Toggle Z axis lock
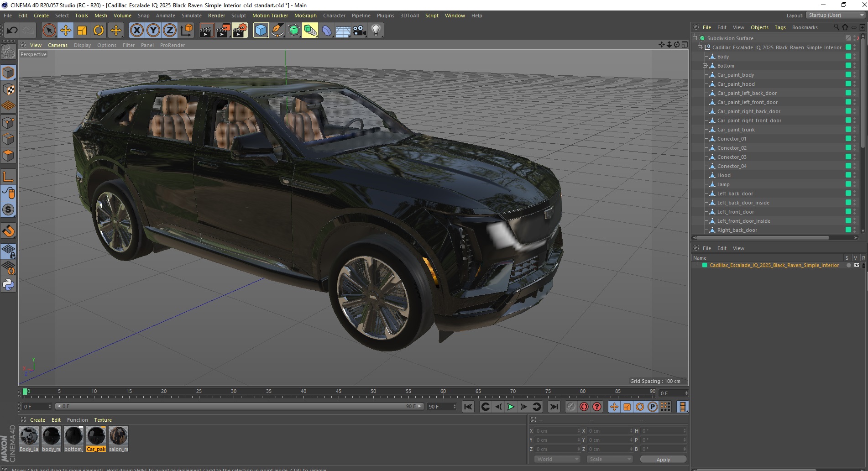The width and height of the screenshot is (868, 471). pos(170,31)
